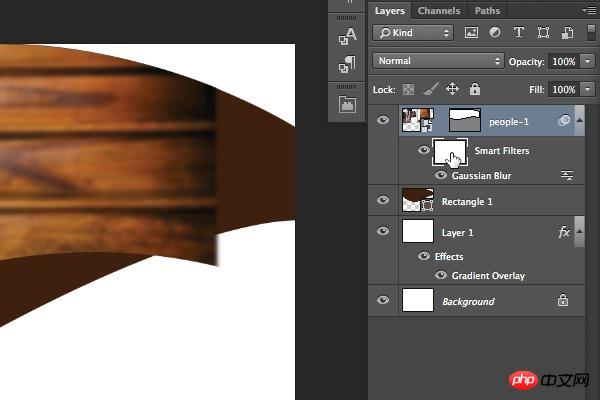The image size is (600, 400).
Task: Filter layers by adjustment layers icon
Action: click(495, 33)
